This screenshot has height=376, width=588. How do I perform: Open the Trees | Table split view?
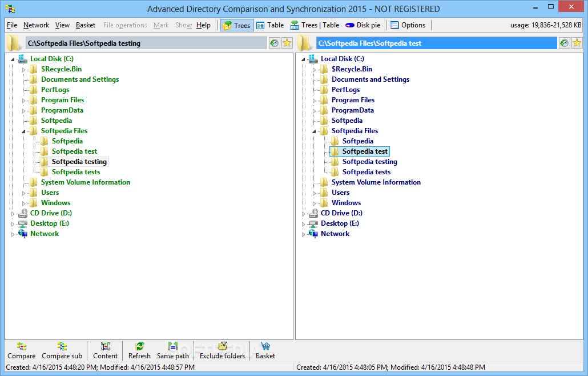[315, 25]
